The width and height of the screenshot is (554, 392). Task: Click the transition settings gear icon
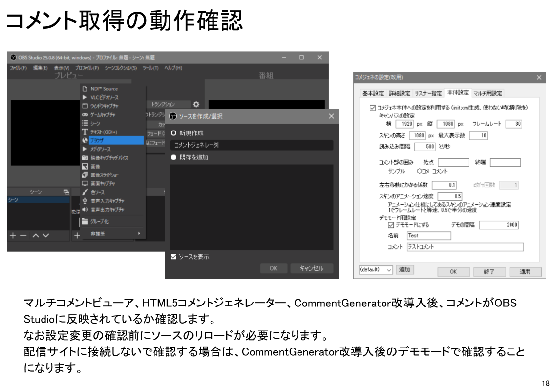pyautogui.click(x=195, y=104)
